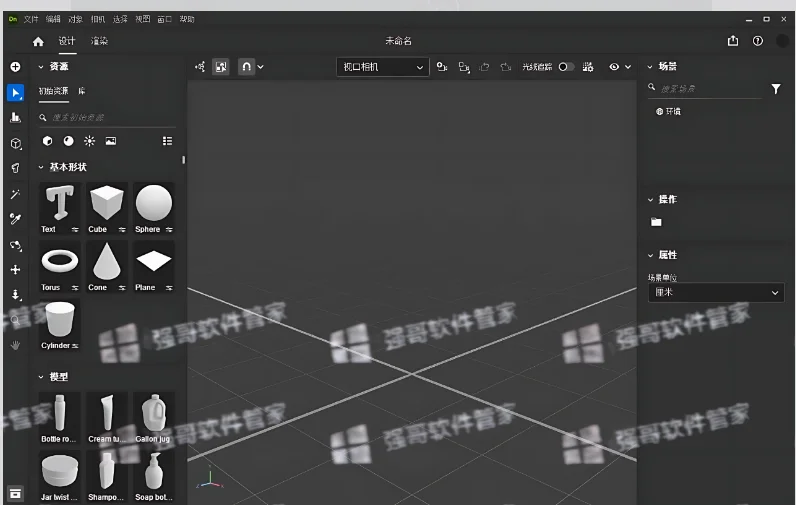Open the render settings icon after ray tracing toggle
Image resolution: width=796 pixels, height=505 pixels.
588,66
